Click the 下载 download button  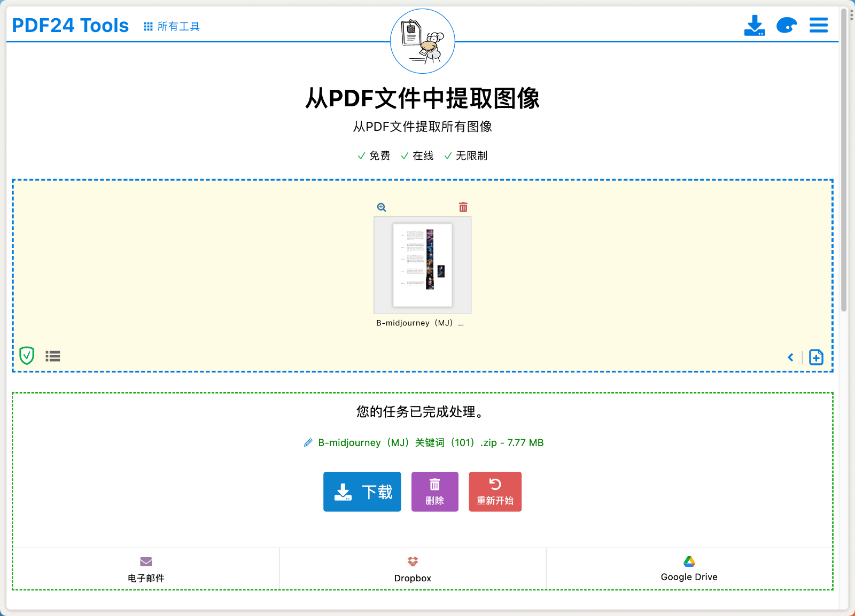pyautogui.click(x=362, y=492)
